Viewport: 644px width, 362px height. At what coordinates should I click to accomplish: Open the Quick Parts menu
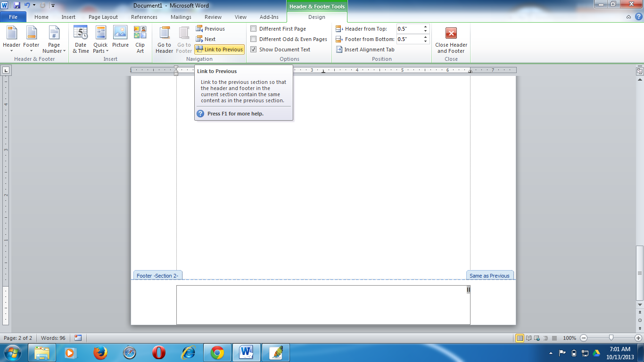(100, 40)
